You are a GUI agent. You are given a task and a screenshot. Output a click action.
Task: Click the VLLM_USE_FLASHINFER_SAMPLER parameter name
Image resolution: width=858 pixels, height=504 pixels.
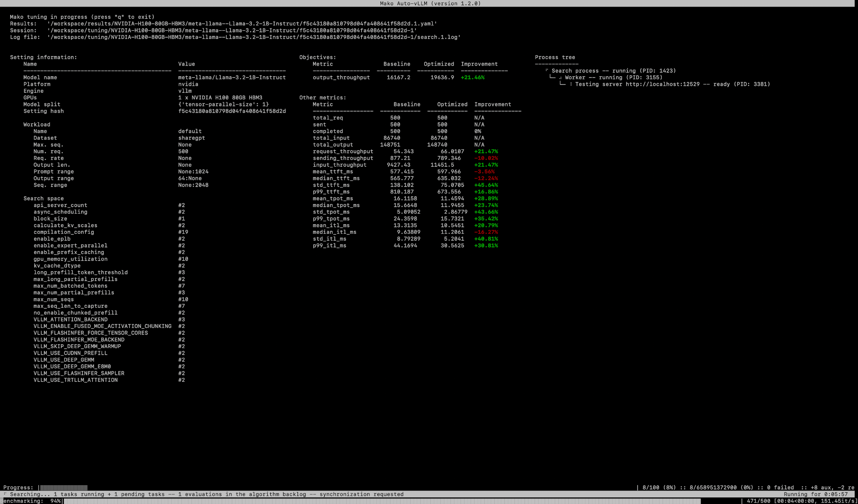pyautogui.click(x=79, y=374)
